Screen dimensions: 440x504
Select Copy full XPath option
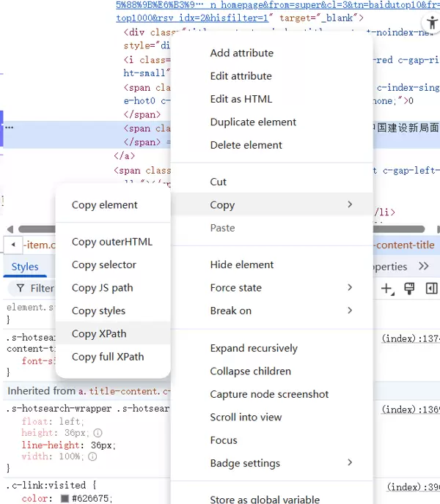[108, 357]
